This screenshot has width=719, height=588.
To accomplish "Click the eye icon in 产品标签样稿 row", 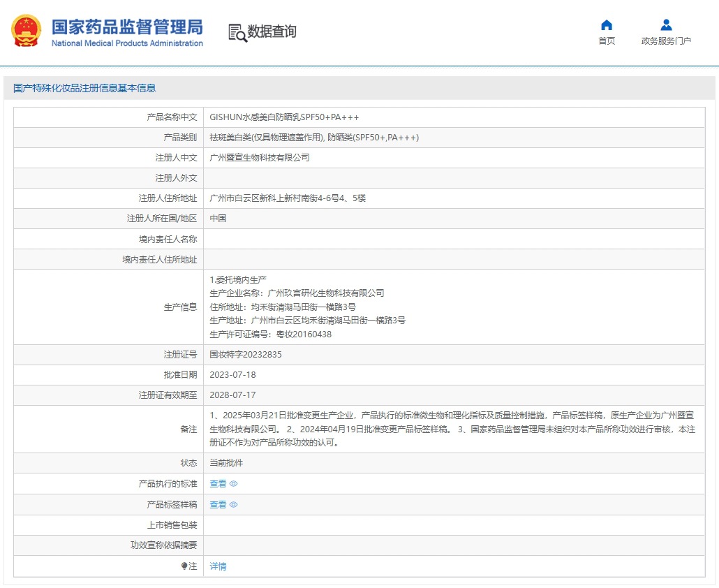I will click(x=234, y=505).
